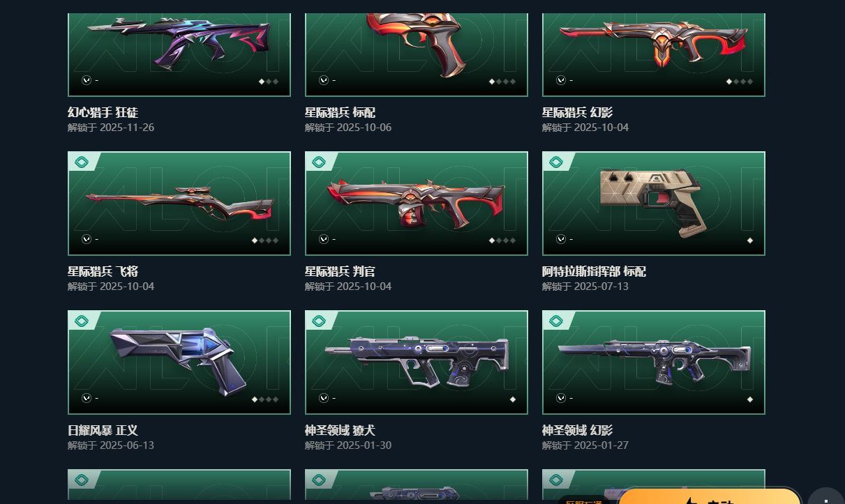The image size is (845, 504).
Task: Click the 神圣领域 獠犬 title text
Action: [340, 430]
